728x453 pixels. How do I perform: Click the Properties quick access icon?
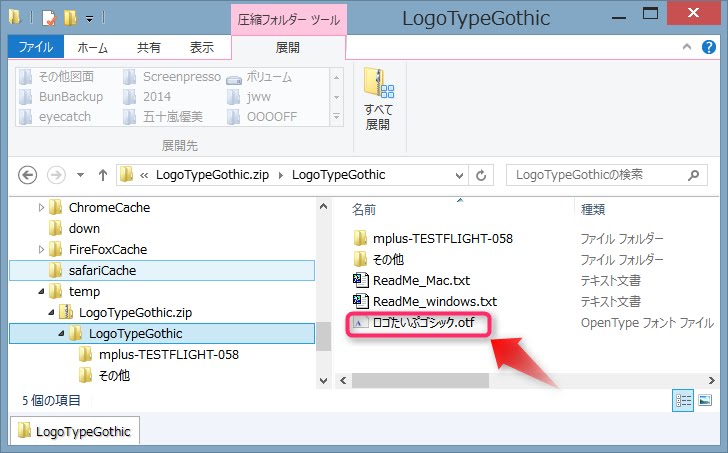(x=49, y=18)
